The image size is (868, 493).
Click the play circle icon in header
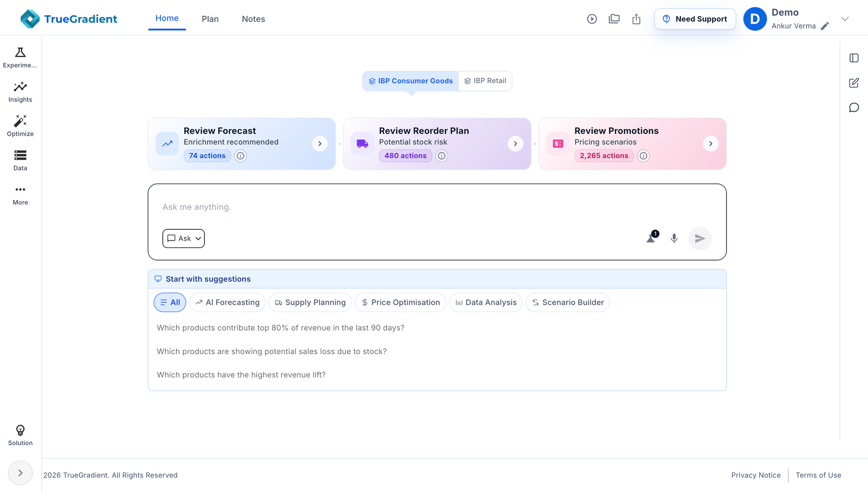[x=592, y=19]
